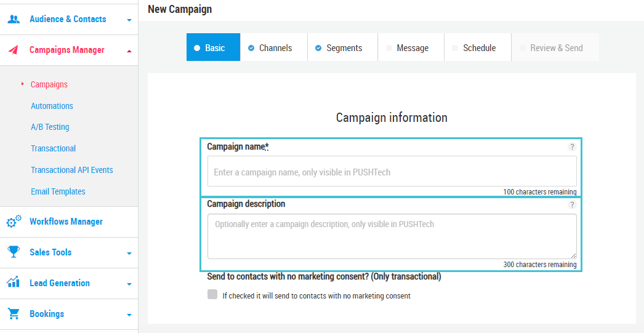This screenshot has width=644, height=333.
Task: Expand Audience & Contacts dropdown arrow
Action: [129, 20]
